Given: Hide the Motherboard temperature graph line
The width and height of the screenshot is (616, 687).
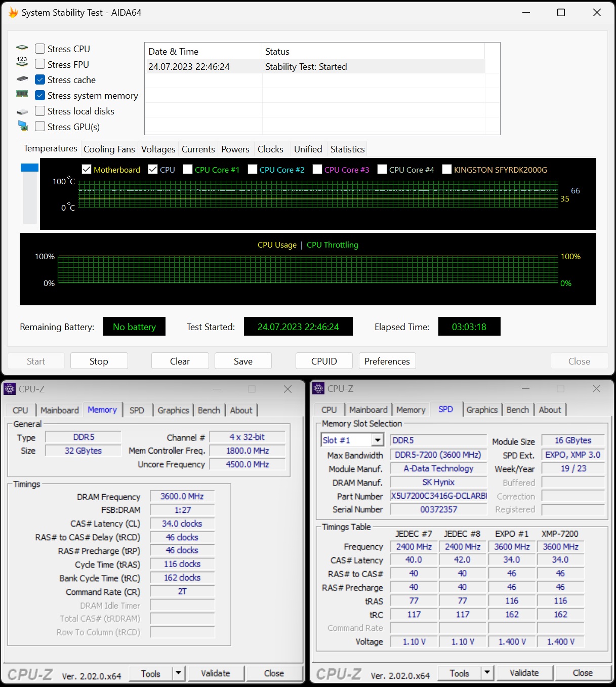Looking at the screenshot, I should (87, 169).
